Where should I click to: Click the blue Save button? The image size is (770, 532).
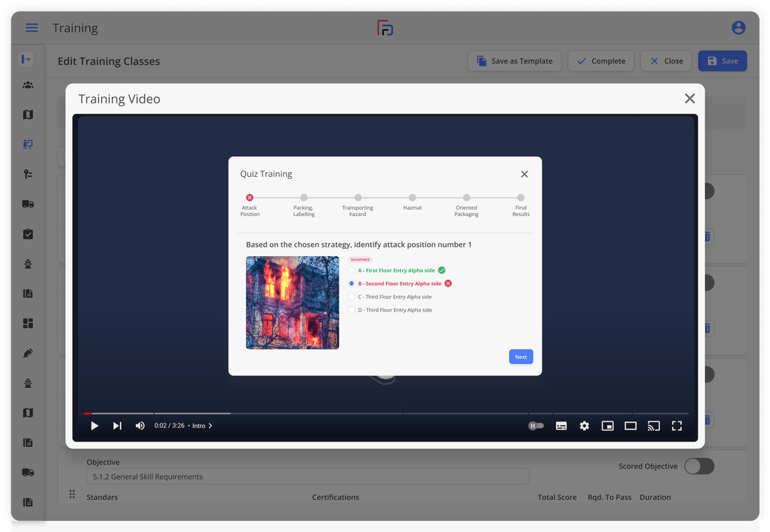pyautogui.click(x=722, y=61)
